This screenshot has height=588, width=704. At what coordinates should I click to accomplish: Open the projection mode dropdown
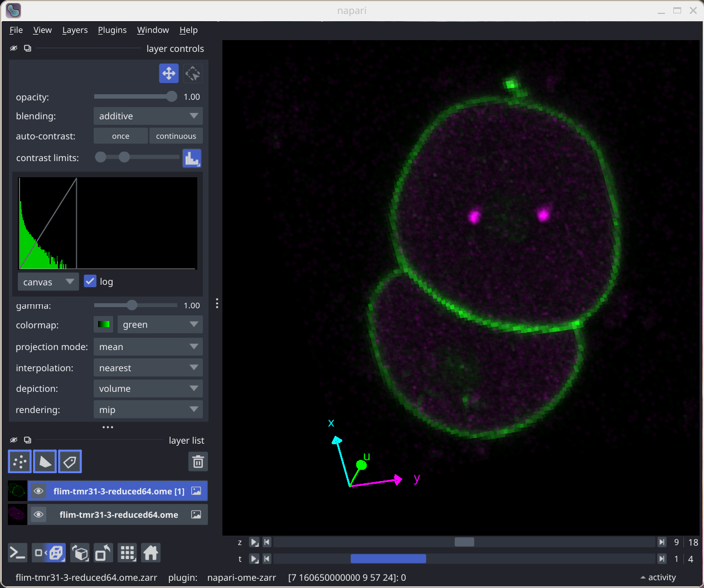(x=148, y=347)
